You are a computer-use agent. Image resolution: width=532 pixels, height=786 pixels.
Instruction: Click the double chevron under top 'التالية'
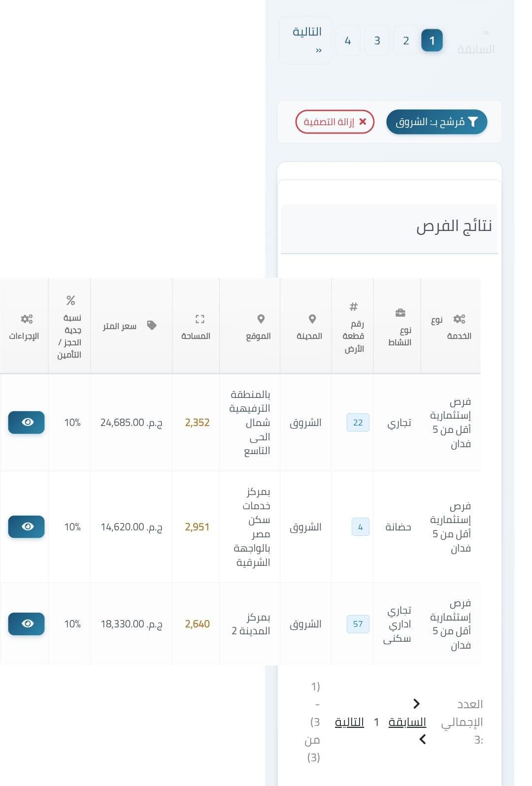coord(319,50)
